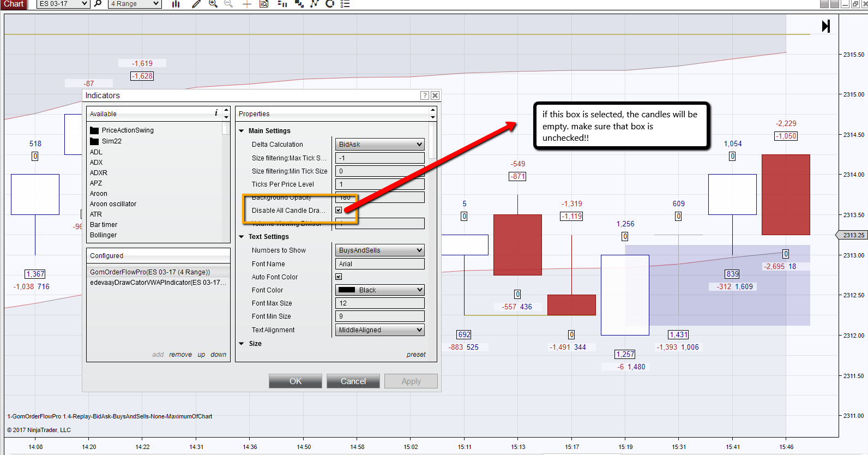The width and height of the screenshot is (868, 455).
Task: Jump to latest bar arrow icon
Action: coord(826,26)
